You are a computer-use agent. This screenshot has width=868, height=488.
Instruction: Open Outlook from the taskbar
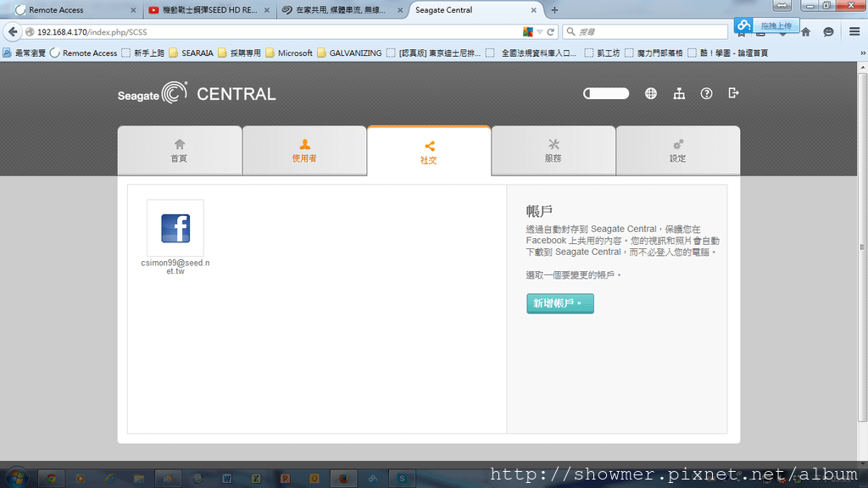[314, 479]
